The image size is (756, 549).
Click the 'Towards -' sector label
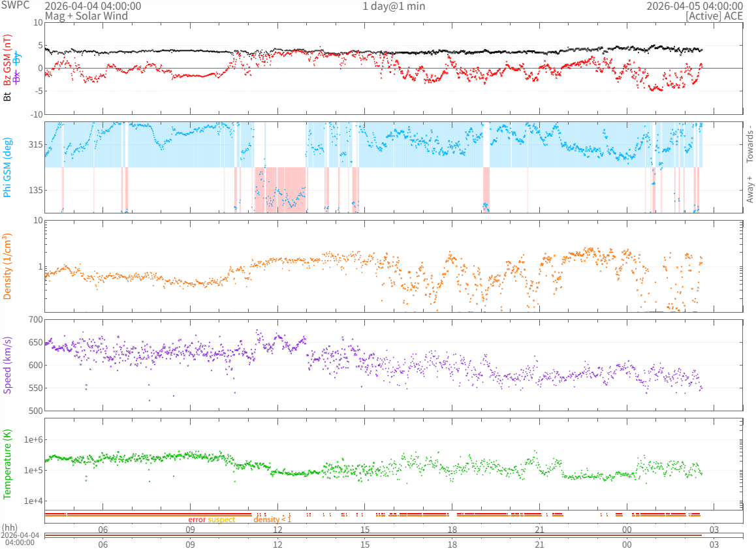[x=749, y=144]
